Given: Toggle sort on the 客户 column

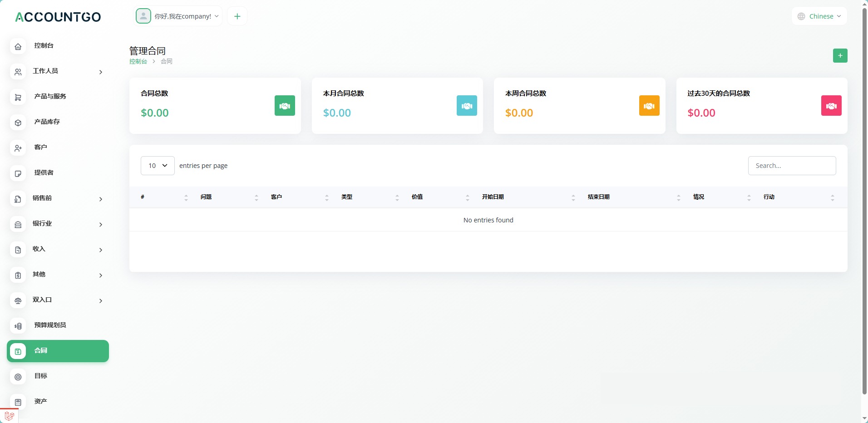Looking at the screenshot, I should (x=327, y=197).
